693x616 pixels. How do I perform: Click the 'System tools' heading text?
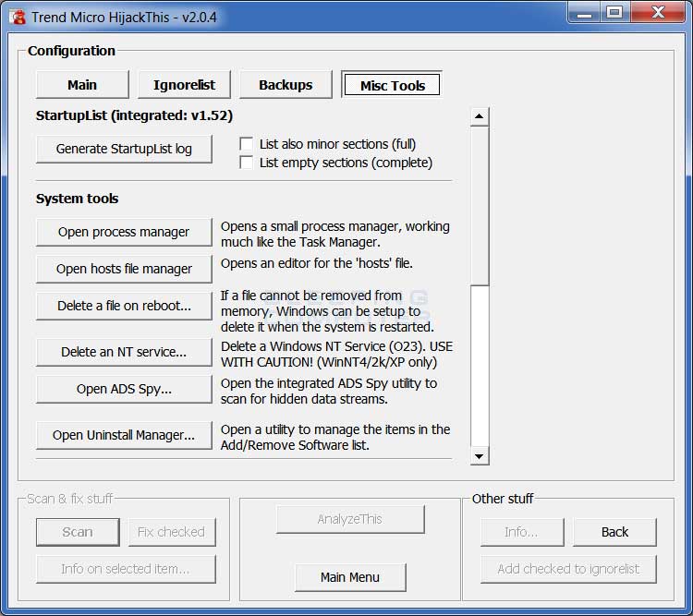[x=77, y=199]
